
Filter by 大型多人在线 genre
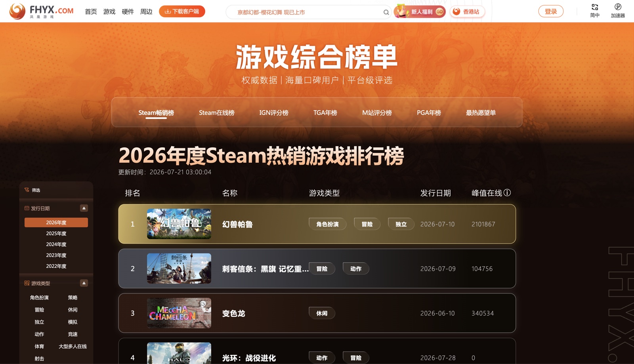coord(73,347)
